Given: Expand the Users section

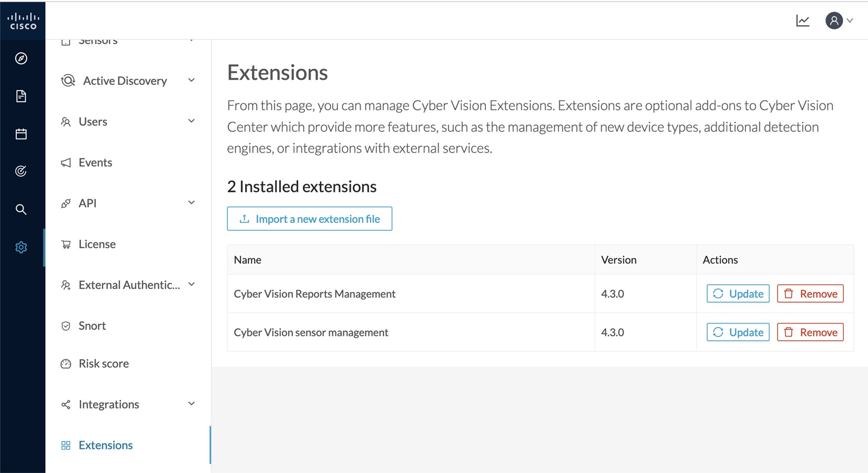Looking at the screenshot, I should (192, 121).
